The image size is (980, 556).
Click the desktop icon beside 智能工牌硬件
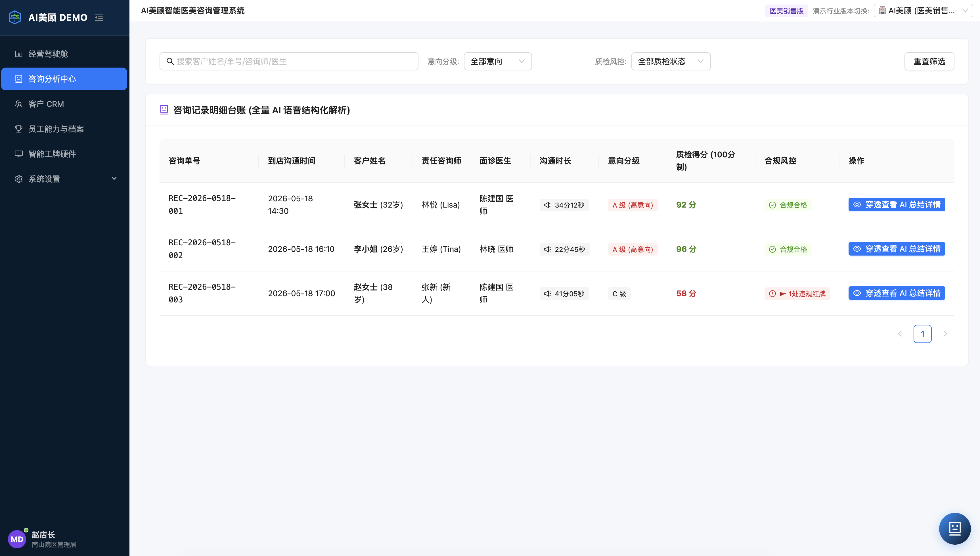18,154
